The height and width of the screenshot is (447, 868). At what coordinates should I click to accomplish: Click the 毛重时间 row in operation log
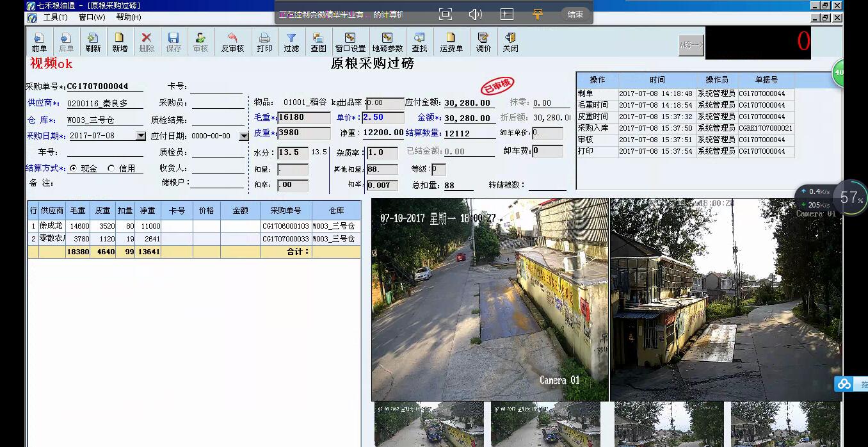click(686, 105)
